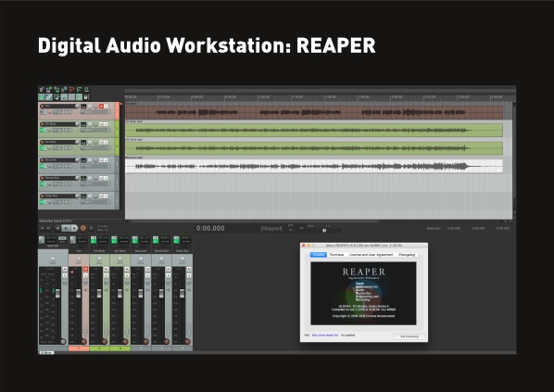Mute the Reverb Bus track in track panel
Viewport: 554px width, 392px height.
click(101, 178)
